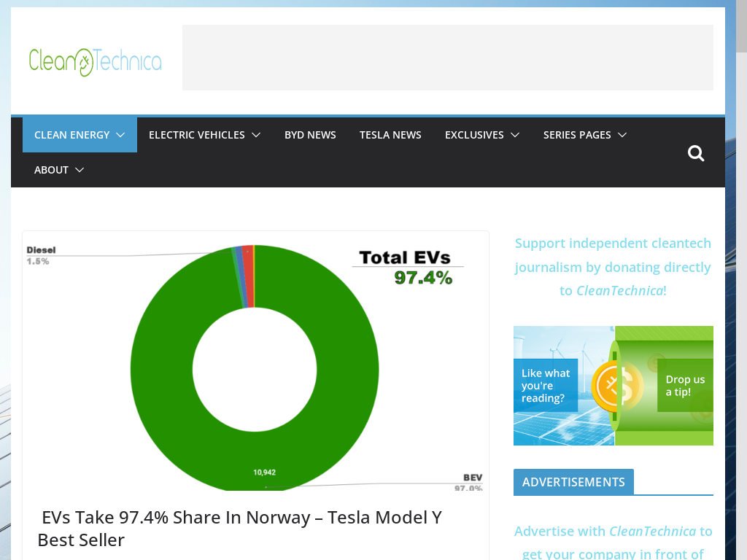Select the Exclusives menu item

point(474,135)
